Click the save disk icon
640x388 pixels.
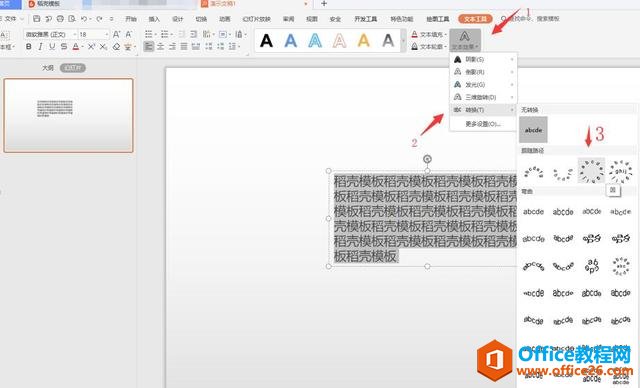37,19
